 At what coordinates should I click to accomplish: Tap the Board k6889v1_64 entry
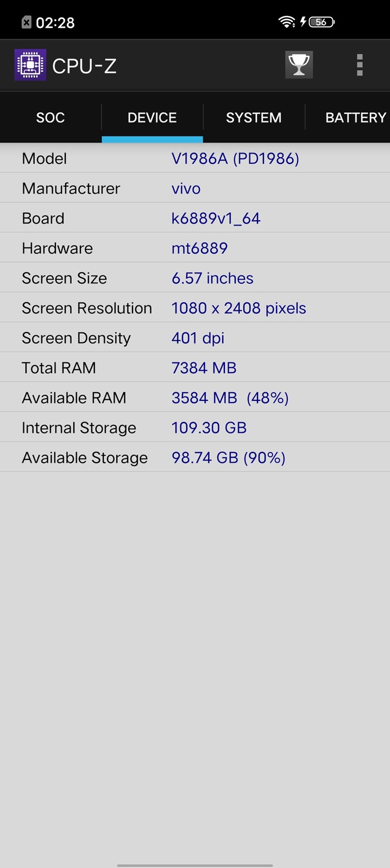click(x=216, y=218)
